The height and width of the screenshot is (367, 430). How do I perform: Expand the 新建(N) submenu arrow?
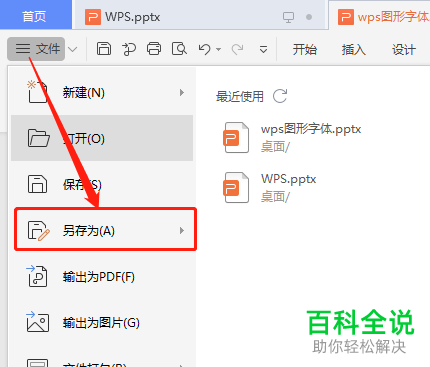[x=182, y=92]
